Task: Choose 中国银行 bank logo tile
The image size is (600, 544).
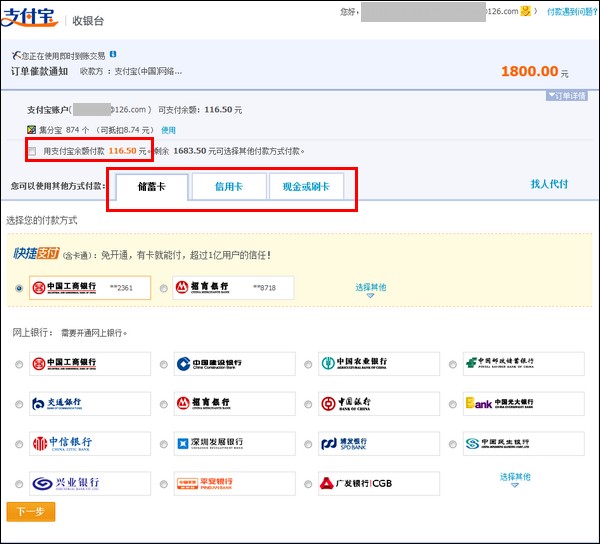Action: (x=379, y=404)
